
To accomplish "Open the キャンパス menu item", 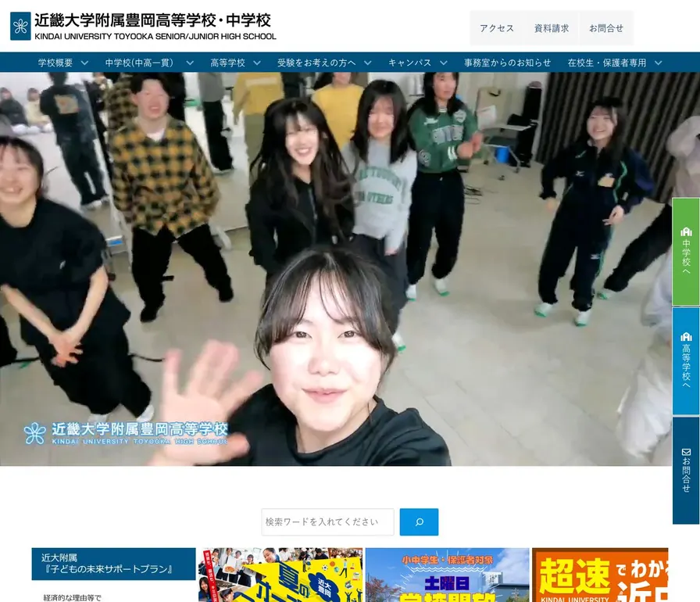I will [410, 63].
